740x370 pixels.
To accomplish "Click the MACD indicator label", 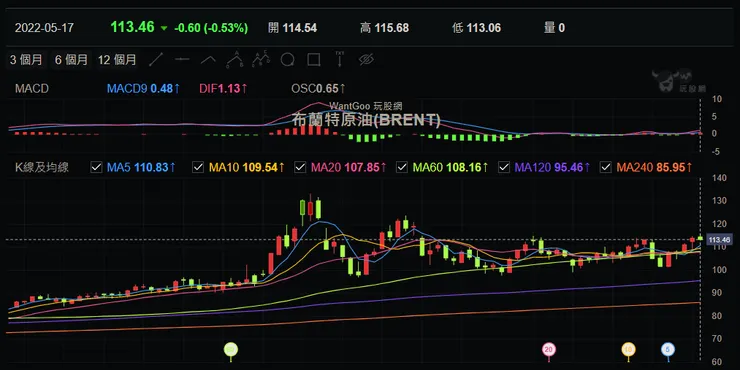I will 32,89.
